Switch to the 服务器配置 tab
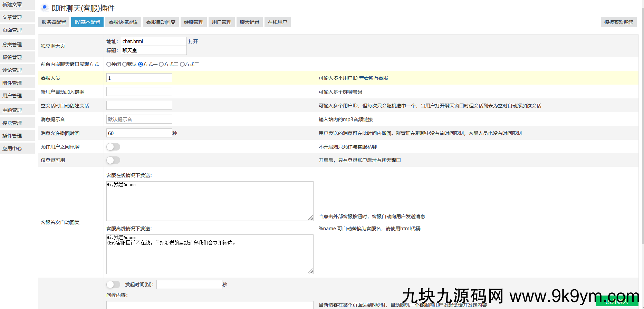This screenshot has width=644, height=309. [54, 22]
